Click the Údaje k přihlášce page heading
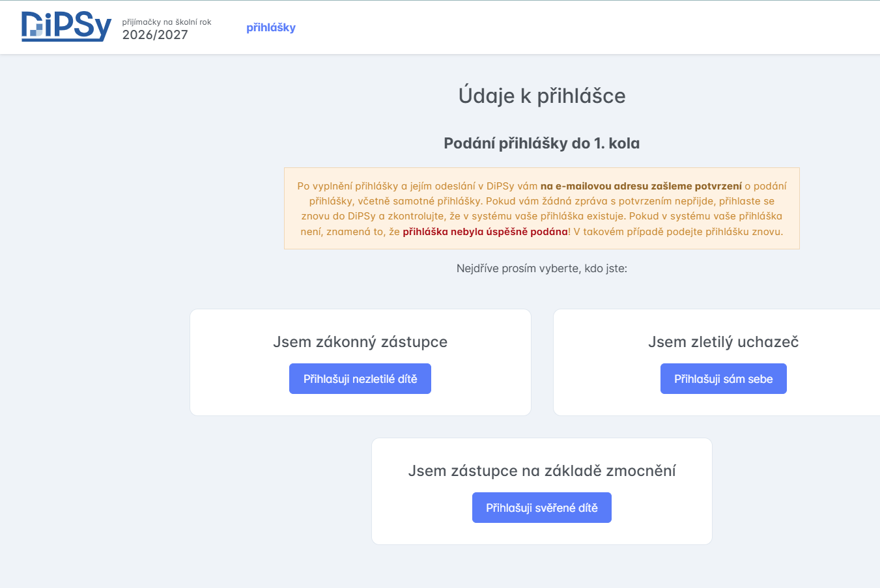880x588 pixels. click(541, 96)
